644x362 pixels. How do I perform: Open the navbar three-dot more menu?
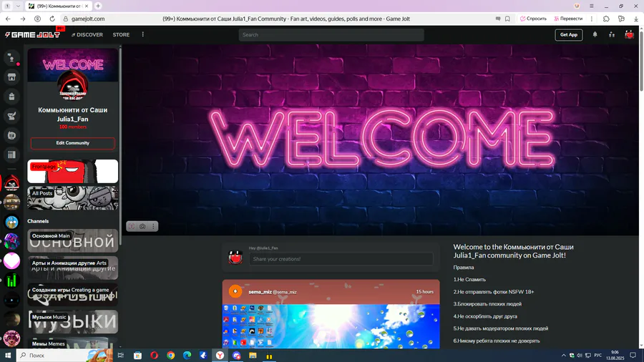pyautogui.click(x=143, y=34)
